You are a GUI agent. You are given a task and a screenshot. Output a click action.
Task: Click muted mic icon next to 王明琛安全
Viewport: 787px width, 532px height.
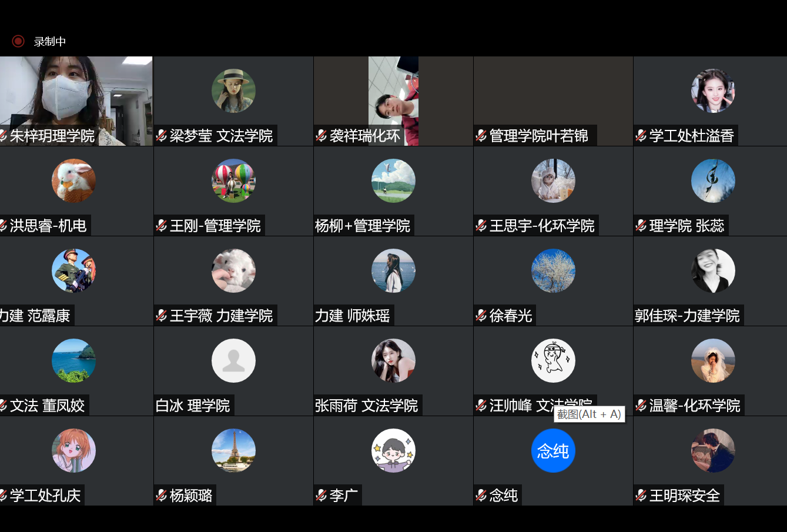641,496
